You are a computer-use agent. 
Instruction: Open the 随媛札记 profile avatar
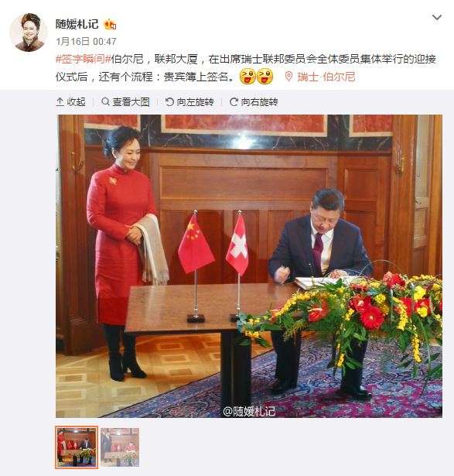29,33
